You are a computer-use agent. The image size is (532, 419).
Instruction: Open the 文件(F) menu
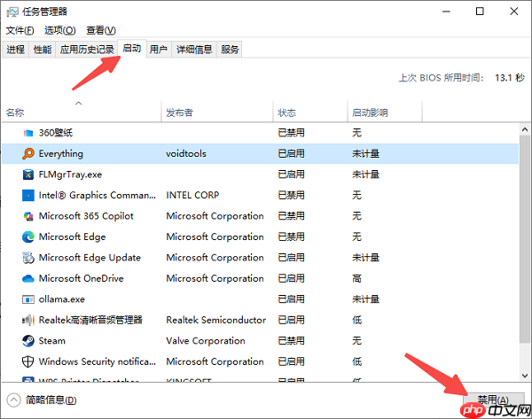20,30
